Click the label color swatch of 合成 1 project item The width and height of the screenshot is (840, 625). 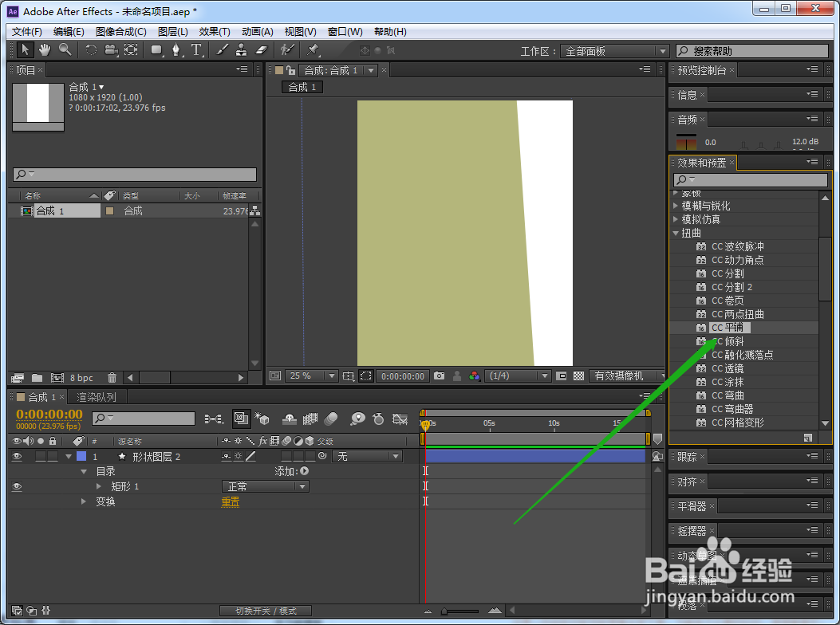click(110, 211)
